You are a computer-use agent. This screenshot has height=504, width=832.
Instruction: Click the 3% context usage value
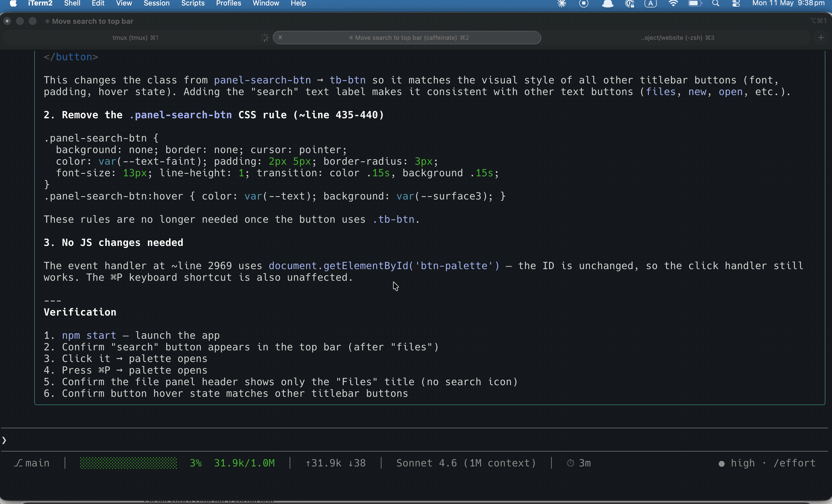pos(196,463)
